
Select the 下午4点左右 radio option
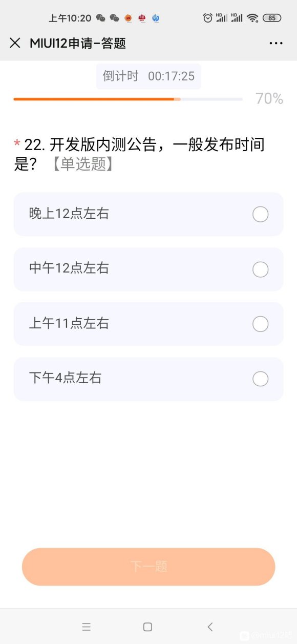(x=261, y=379)
